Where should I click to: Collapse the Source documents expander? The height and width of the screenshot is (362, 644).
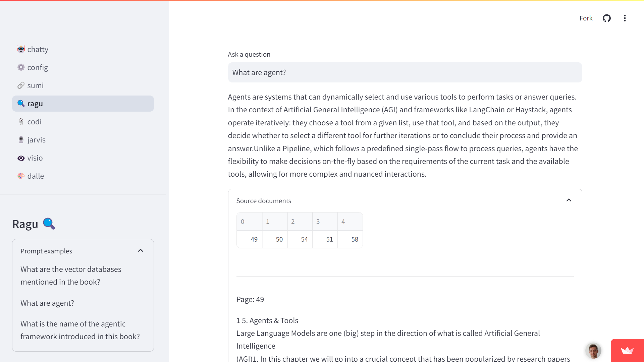click(x=569, y=200)
